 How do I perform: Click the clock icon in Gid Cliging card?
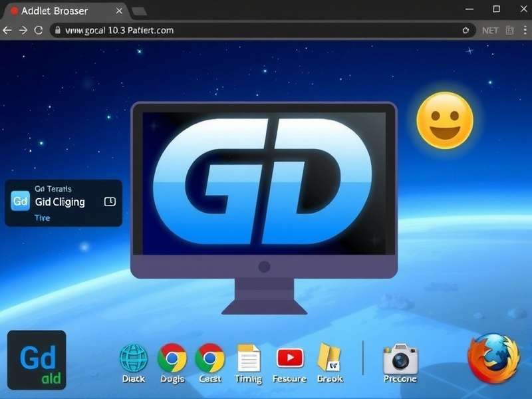(x=110, y=201)
